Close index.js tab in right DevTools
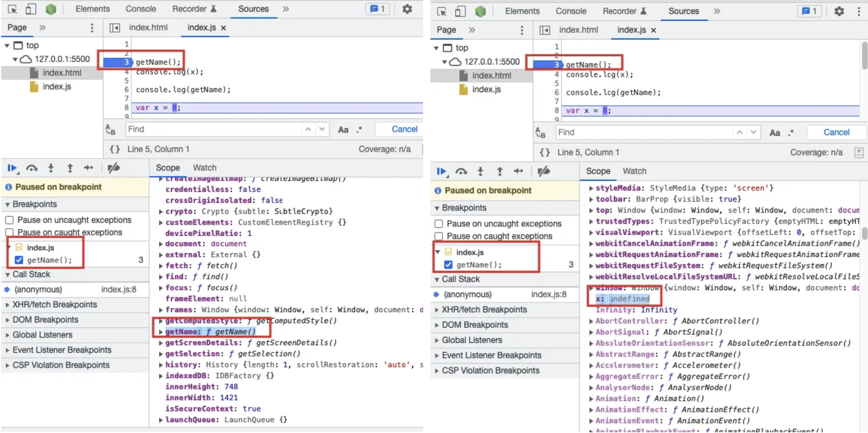 tap(653, 30)
